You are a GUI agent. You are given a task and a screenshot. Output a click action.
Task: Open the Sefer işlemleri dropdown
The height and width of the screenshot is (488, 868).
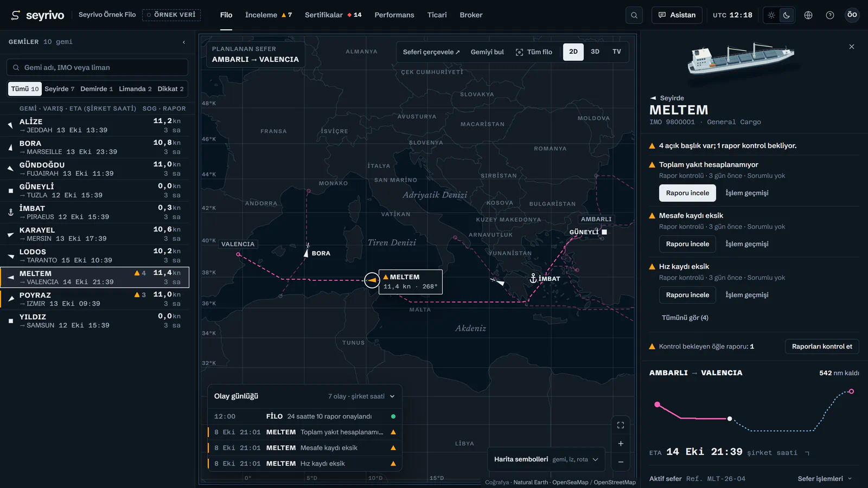pos(825,479)
